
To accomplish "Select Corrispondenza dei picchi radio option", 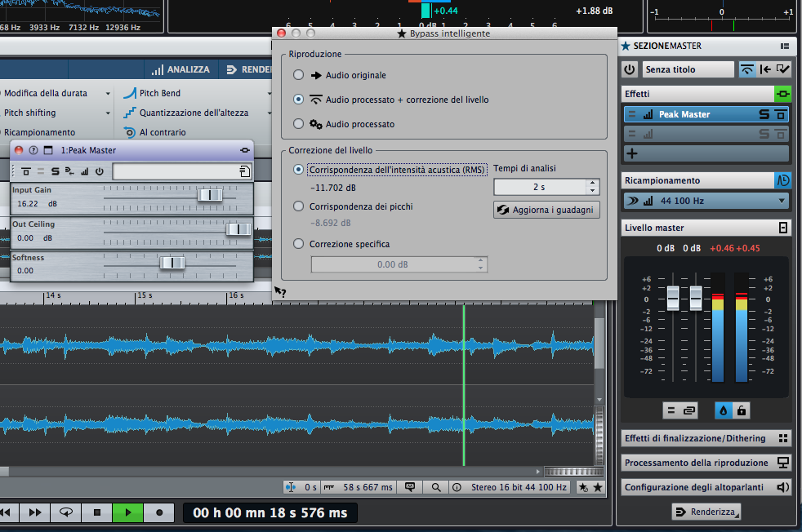I will (x=298, y=206).
